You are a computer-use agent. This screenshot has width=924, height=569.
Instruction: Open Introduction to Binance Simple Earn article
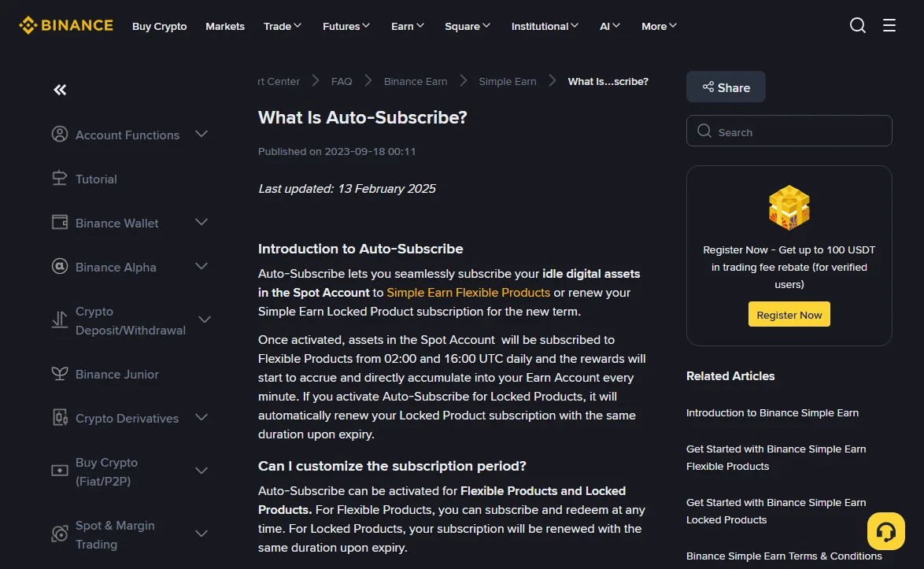coord(772,413)
